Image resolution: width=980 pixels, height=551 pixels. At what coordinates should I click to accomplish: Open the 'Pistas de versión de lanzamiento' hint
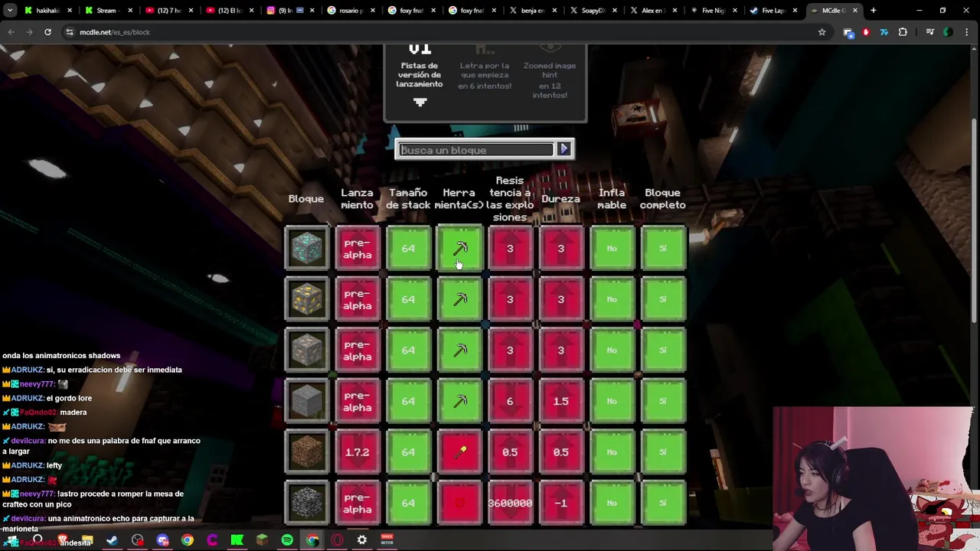click(x=420, y=74)
